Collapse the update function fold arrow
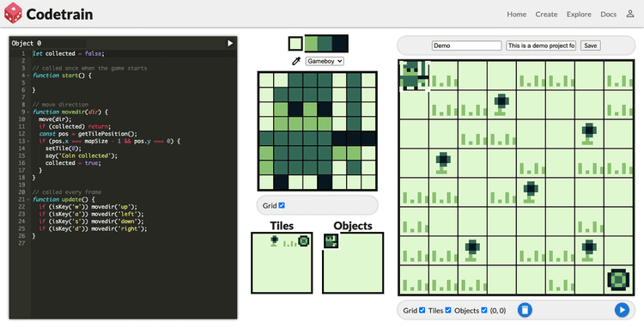This screenshot has height=328, width=644. pos(28,199)
